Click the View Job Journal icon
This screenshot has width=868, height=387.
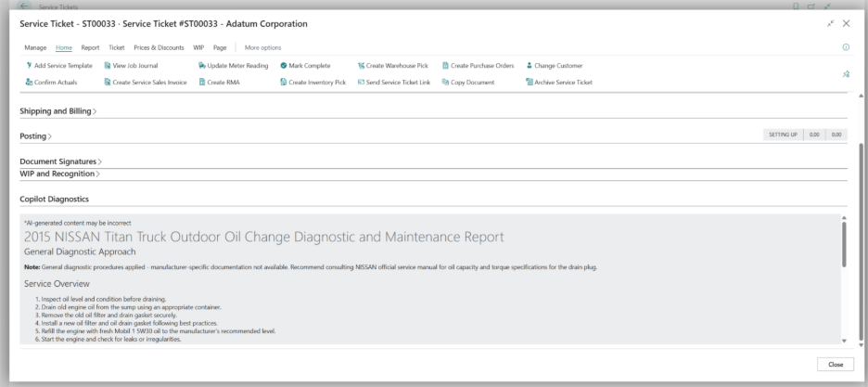[108, 65]
